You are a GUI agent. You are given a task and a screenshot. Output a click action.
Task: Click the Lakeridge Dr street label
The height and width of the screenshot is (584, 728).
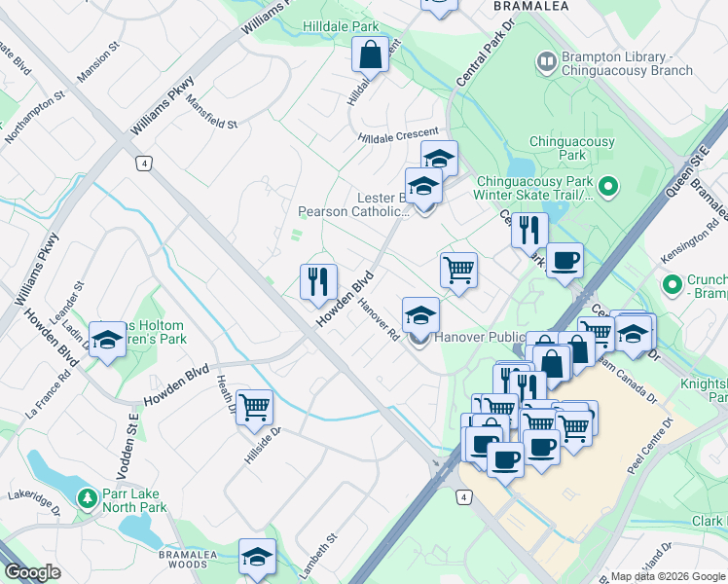click(x=34, y=503)
